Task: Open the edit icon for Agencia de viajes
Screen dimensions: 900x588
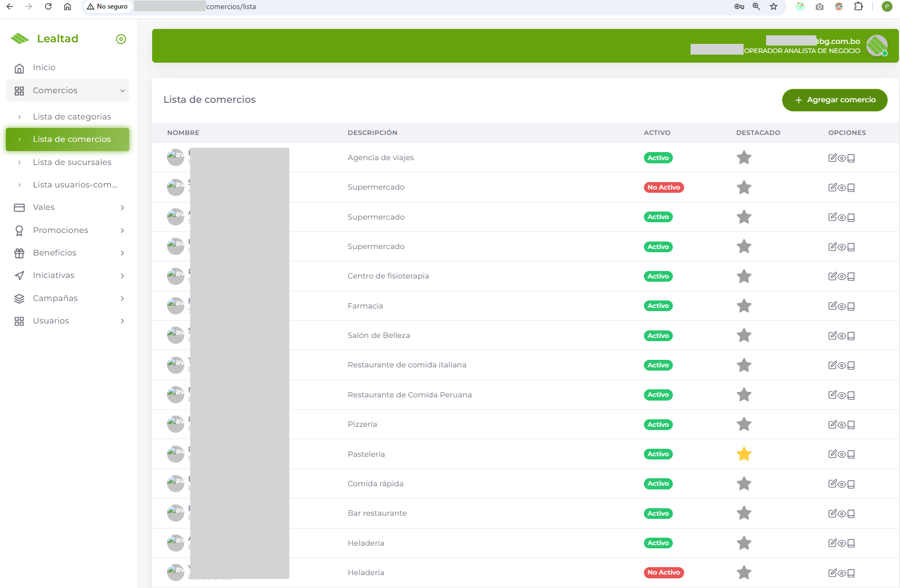Action: [x=832, y=157]
